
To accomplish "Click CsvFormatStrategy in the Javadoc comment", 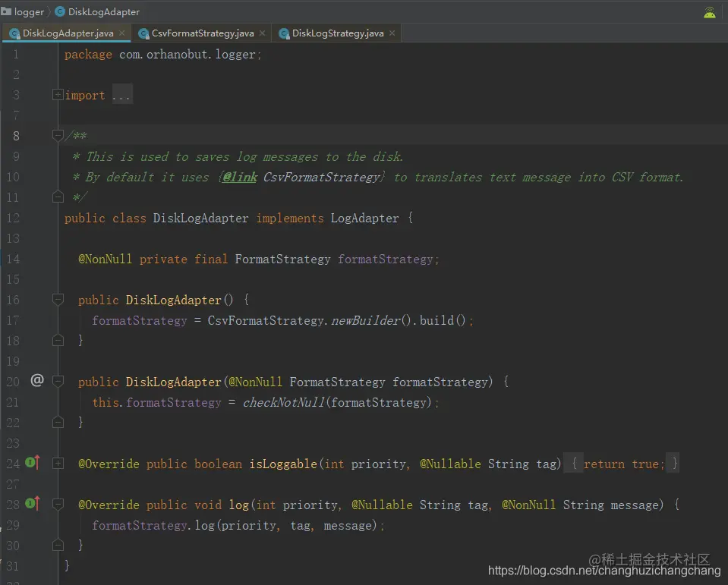I will 322,178.
